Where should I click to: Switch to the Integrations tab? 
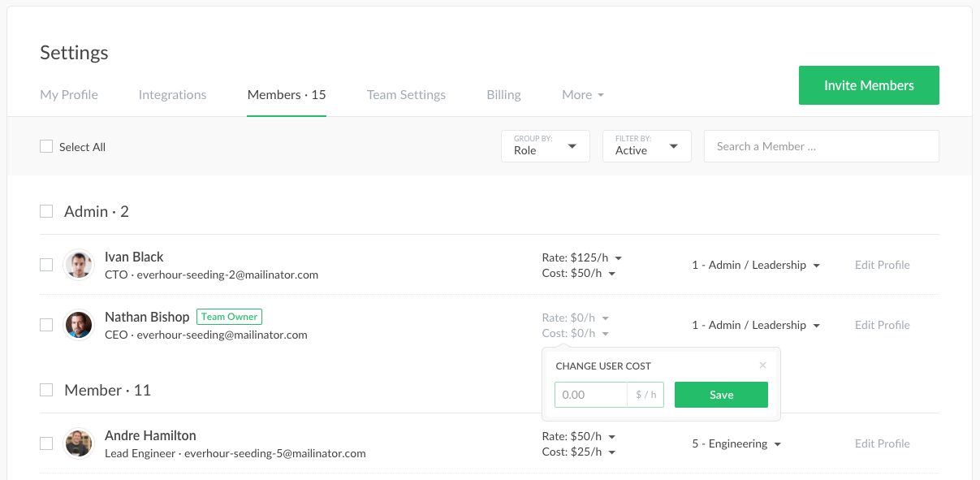172,94
